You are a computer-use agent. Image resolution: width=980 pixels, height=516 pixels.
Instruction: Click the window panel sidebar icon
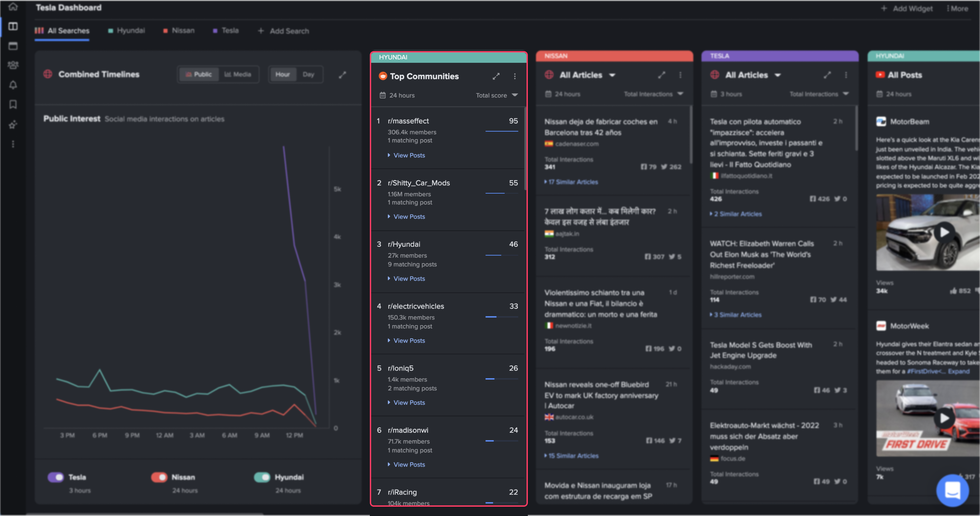13,46
